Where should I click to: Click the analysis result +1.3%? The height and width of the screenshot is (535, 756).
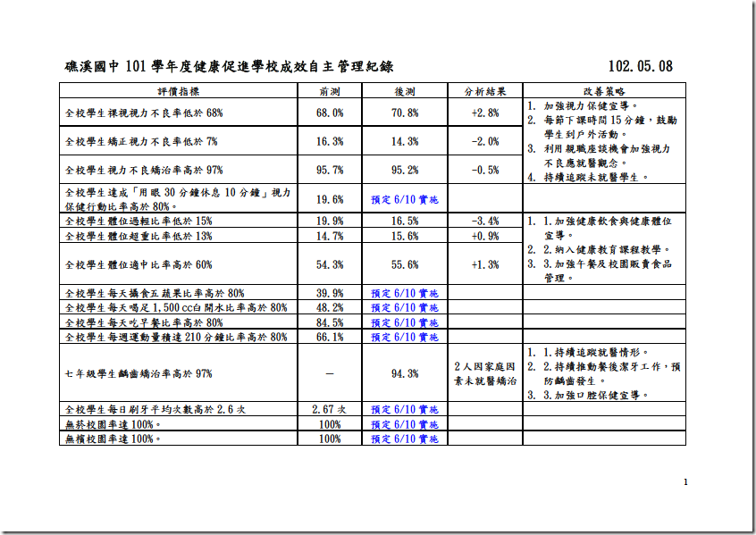click(485, 264)
